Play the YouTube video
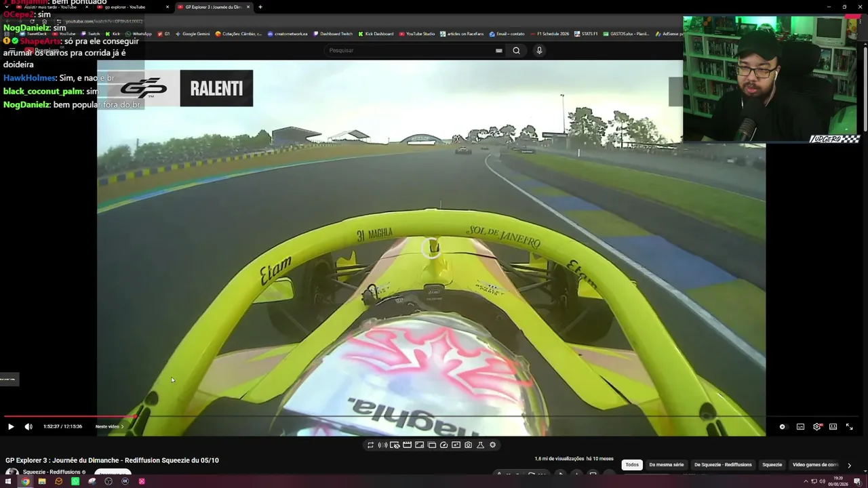Viewport: 868px width, 488px height. click(x=11, y=427)
